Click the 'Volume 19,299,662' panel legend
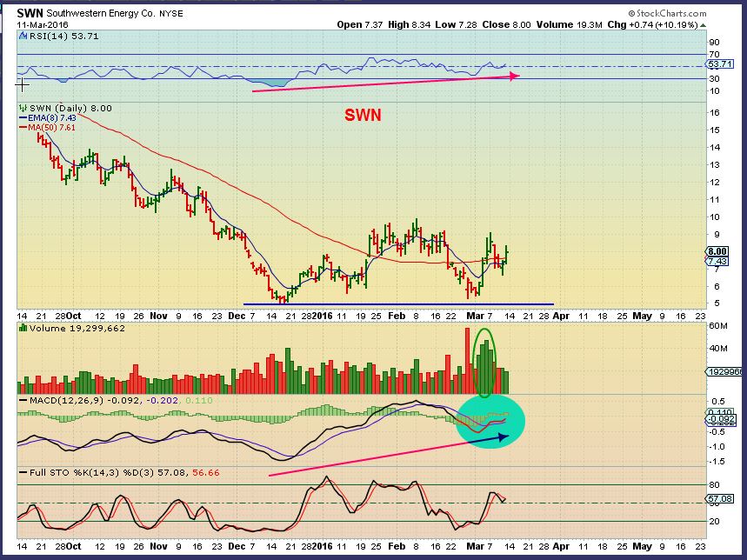The width and height of the screenshot is (747, 560). (x=77, y=328)
